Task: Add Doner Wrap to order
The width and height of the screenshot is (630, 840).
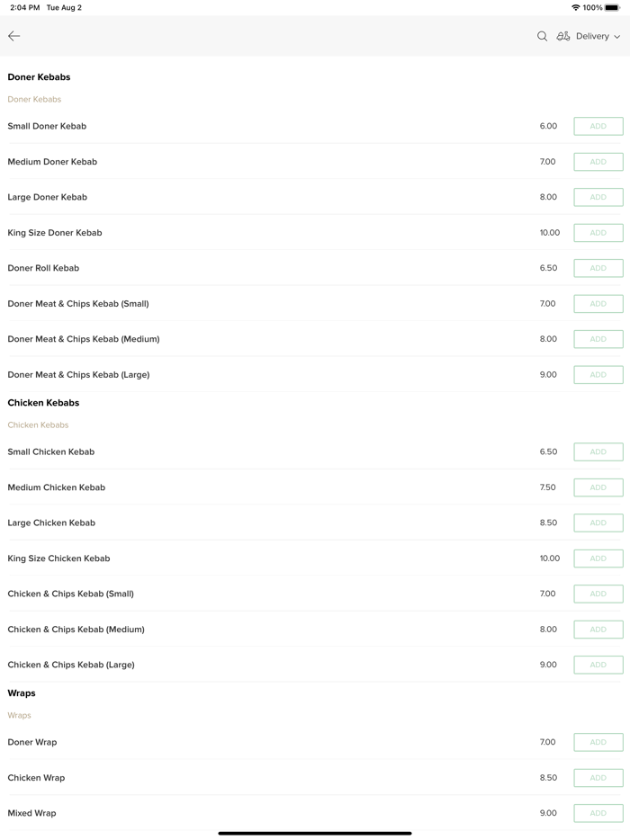Action: 598,742
